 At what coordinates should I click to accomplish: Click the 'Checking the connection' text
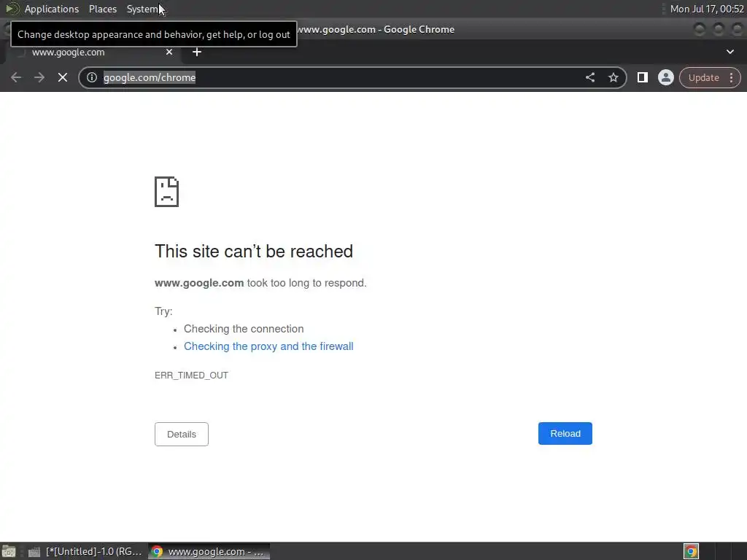pos(244,329)
